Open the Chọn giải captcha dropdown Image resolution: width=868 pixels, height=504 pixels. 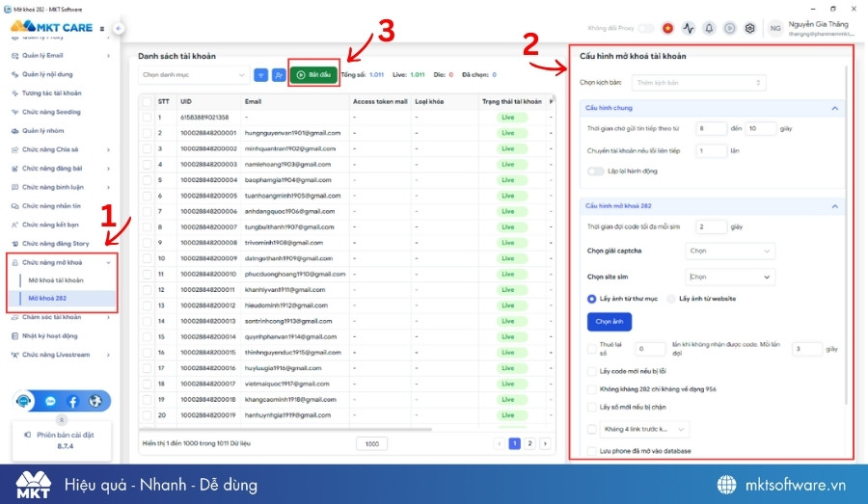pos(730,252)
